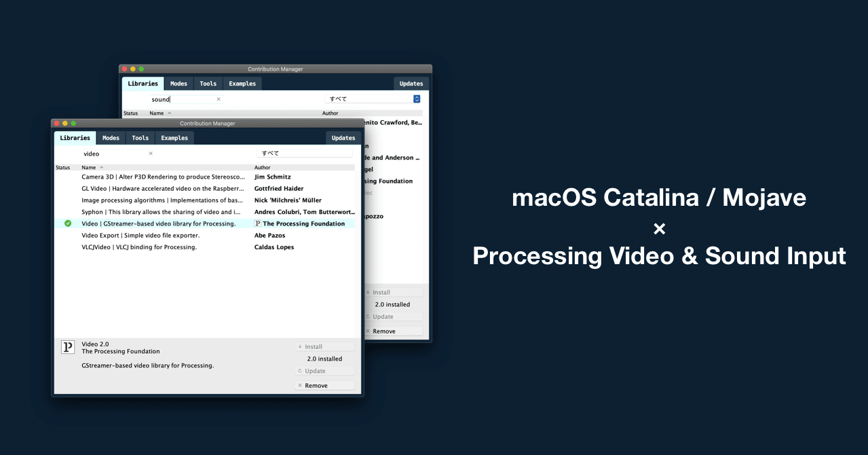This screenshot has height=455, width=868.
Task: Open Updates tab in back window
Action: (411, 84)
